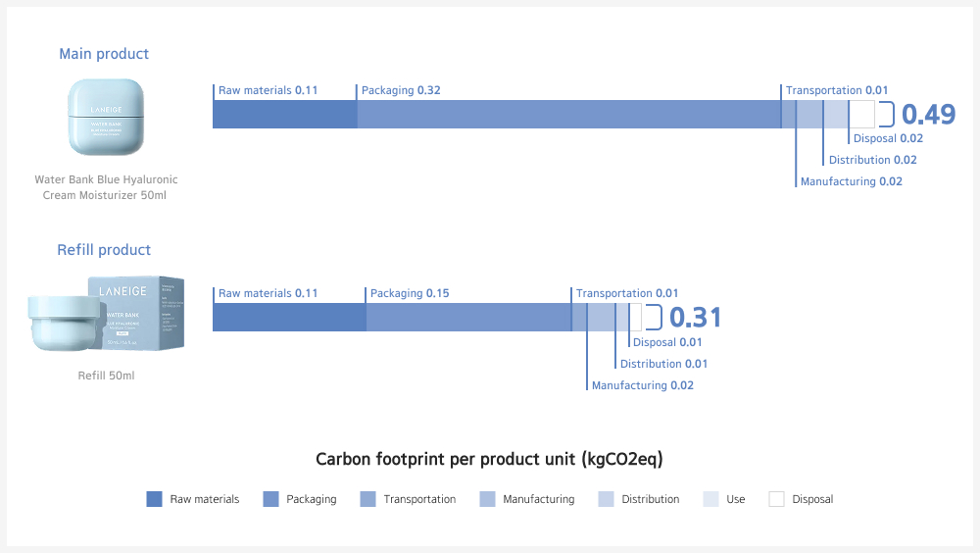Click 'Transportation' legend text
This screenshot has height=553, width=980.
click(419, 499)
